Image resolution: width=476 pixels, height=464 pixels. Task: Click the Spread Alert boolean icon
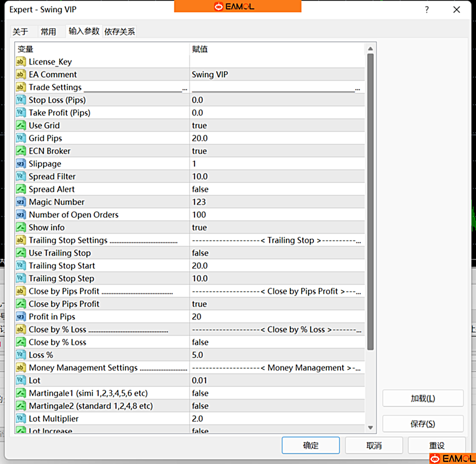pos(21,190)
